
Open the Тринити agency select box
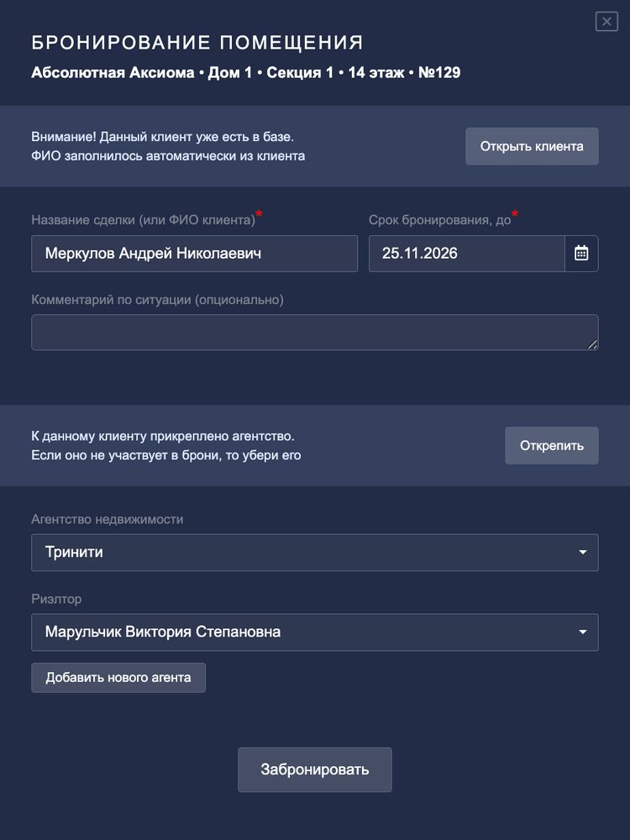(x=302, y=553)
